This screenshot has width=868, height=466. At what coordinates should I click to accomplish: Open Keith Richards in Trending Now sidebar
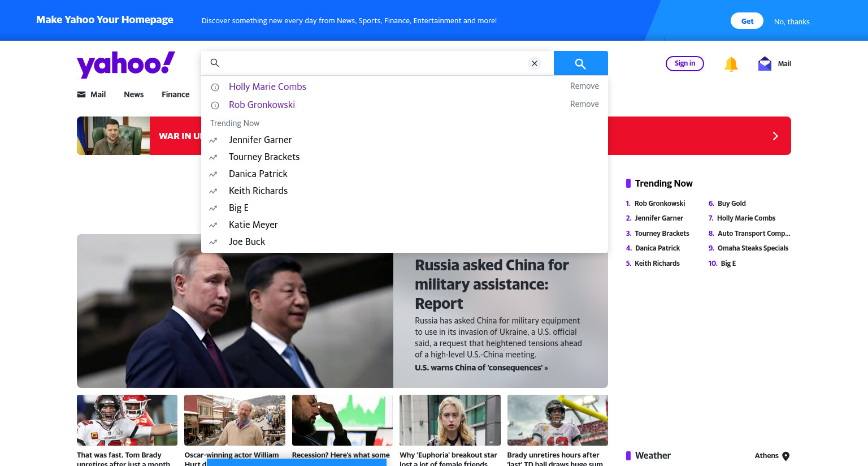pos(657,264)
